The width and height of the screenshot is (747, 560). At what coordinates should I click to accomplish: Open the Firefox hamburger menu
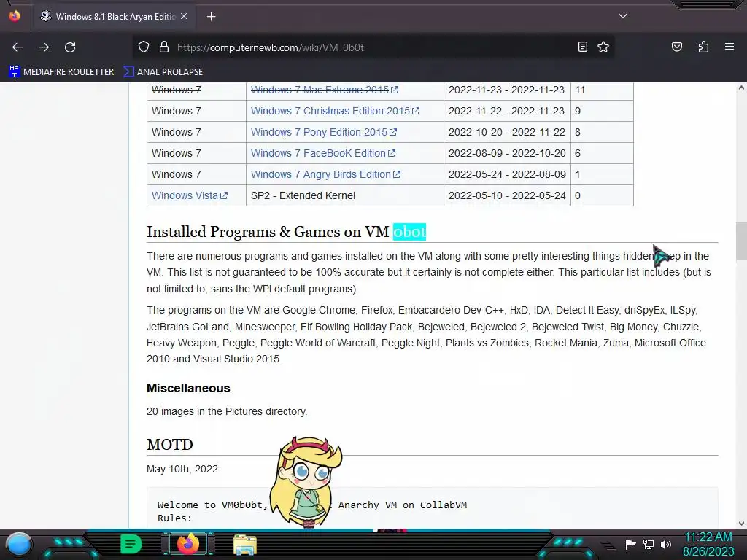point(729,47)
